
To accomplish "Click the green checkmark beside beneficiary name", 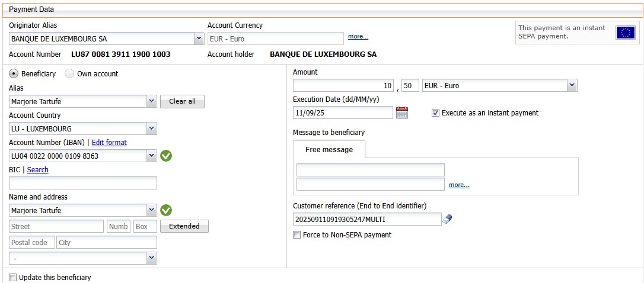I will (x=166, y=210).
